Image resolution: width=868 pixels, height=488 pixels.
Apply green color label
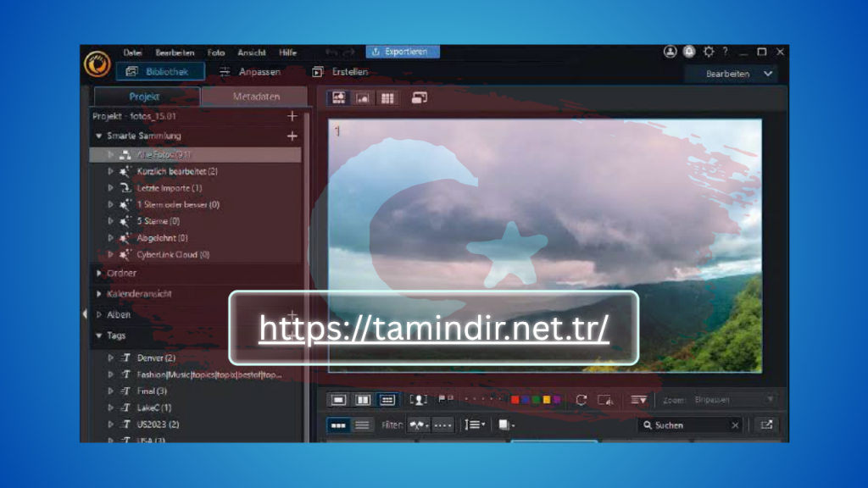(536, 400)
